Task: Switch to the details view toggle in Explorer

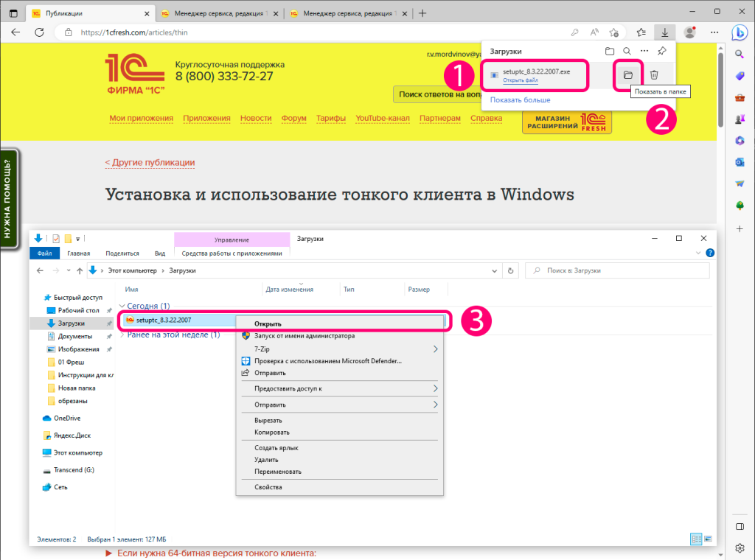Action: click(x=697, y=539)
